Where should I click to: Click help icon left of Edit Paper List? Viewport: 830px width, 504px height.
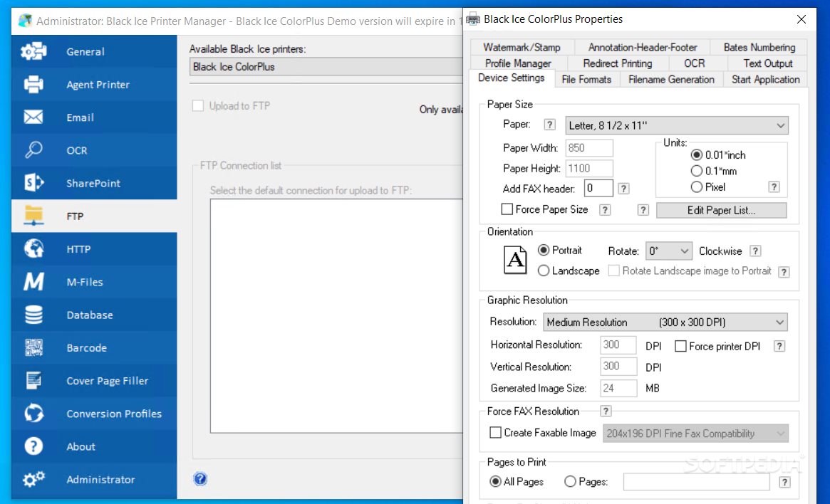pyautogui.click(x=643, y=210)
